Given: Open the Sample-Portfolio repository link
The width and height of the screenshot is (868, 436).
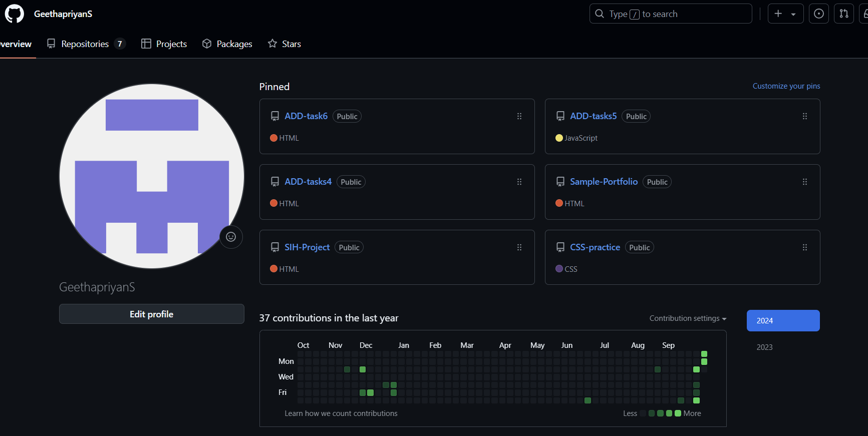Looking at the screenshot, I should point(604,182).
